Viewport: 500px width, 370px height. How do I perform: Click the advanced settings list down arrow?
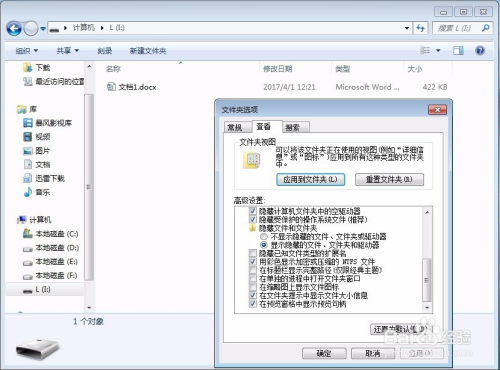(427, 308)
